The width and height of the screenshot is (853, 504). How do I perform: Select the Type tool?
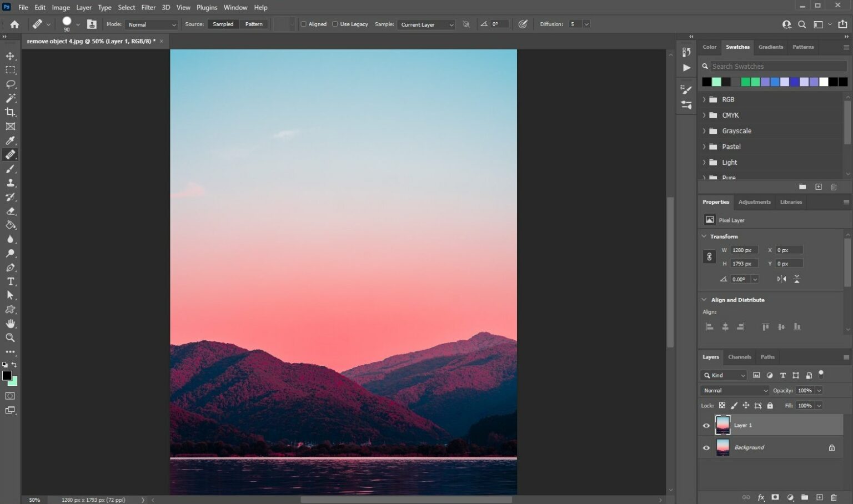(10, 281)
